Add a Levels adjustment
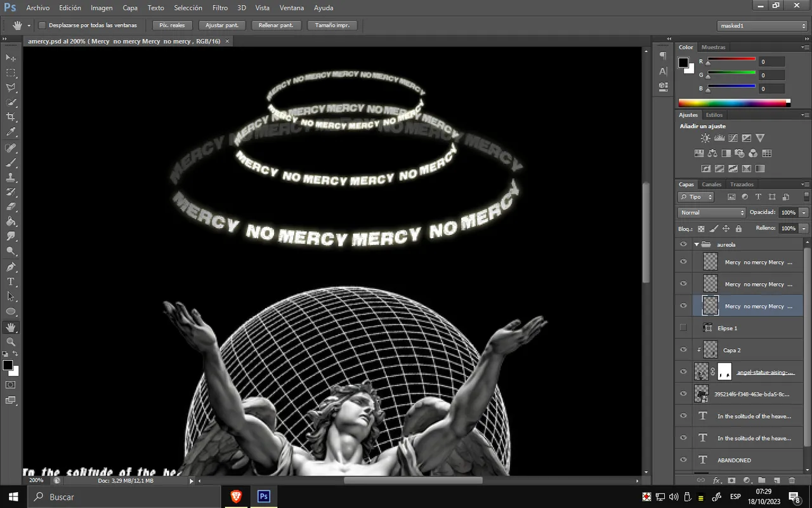 (719, 138)
